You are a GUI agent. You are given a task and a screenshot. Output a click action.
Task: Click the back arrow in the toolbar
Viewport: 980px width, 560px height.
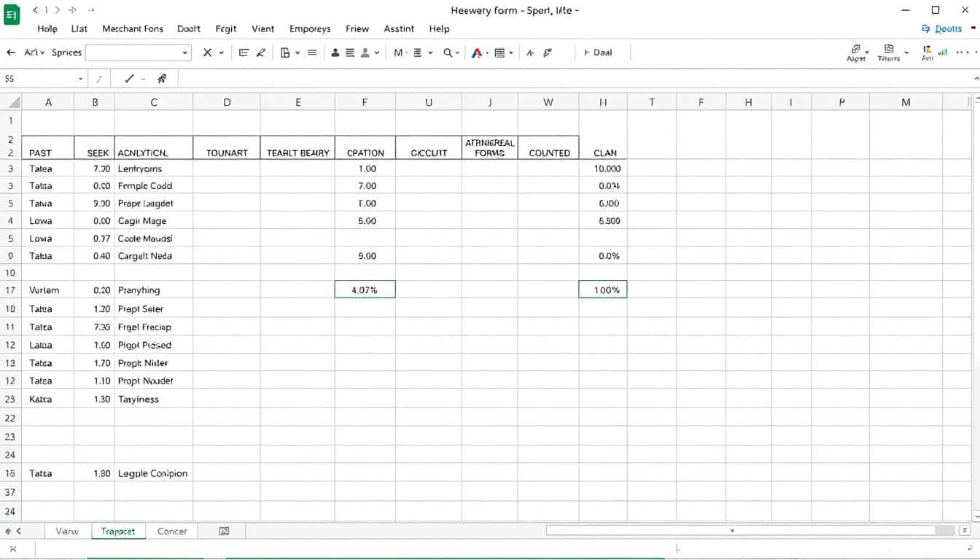tap(11, 52)
